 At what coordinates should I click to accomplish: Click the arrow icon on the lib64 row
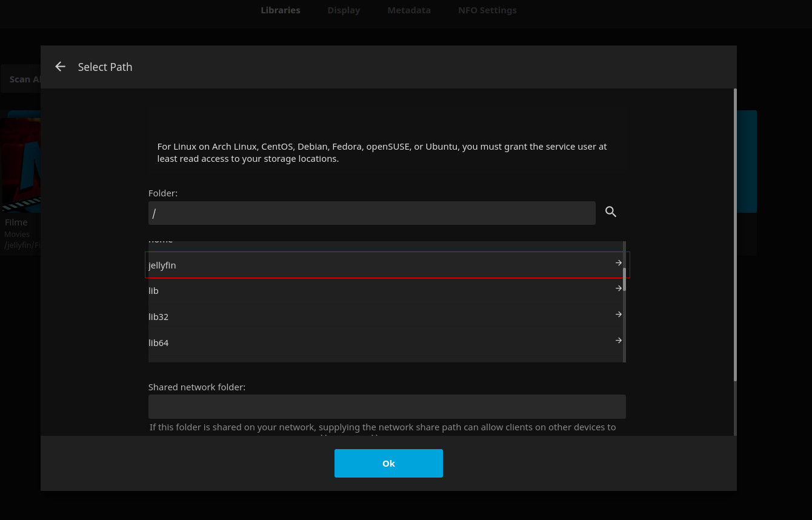pos(618,341)
